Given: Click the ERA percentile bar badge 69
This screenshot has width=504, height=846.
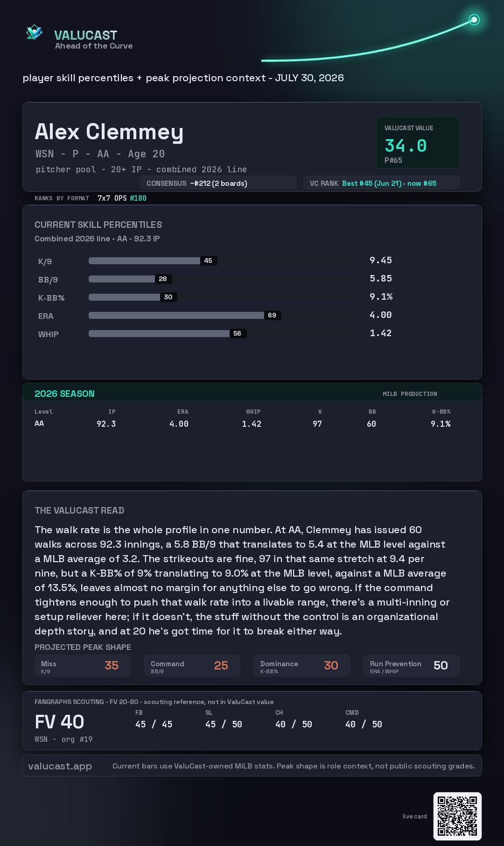Looking at the screenshot, I should point(272,315).
